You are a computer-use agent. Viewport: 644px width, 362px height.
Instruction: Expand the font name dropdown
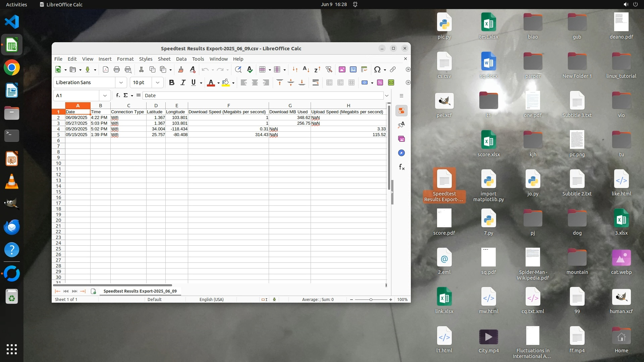(x=121, y=82)
